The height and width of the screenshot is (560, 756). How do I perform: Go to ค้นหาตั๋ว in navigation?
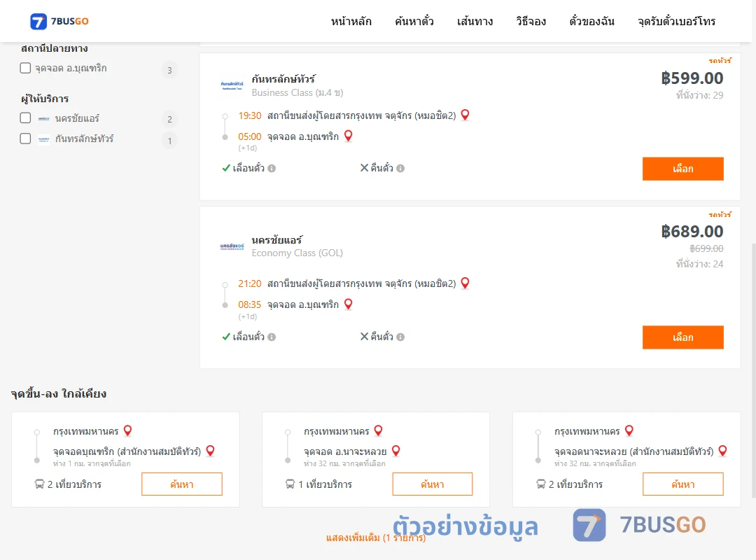tap(414, 21)
